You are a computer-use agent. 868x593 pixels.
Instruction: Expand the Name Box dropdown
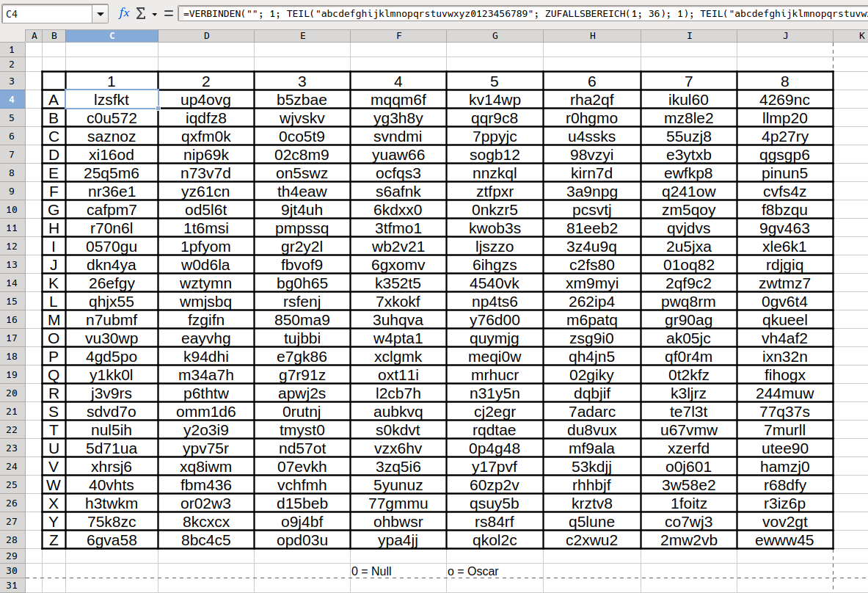coord(101,14)
